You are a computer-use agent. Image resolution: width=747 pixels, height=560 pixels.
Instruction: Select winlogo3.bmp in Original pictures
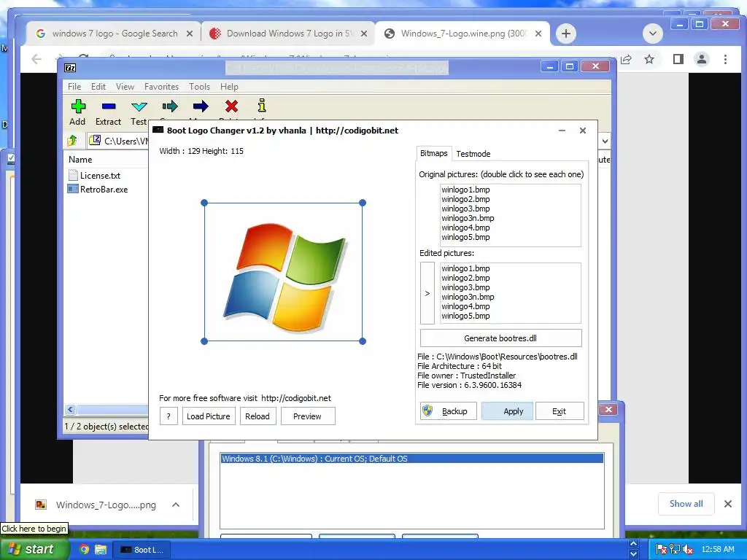[x=465, y=209]
